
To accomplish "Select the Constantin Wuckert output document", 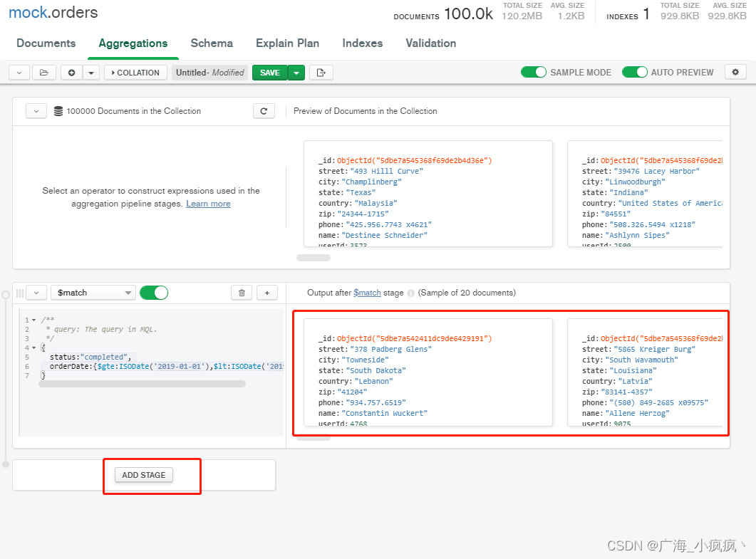I will (428, 372).
